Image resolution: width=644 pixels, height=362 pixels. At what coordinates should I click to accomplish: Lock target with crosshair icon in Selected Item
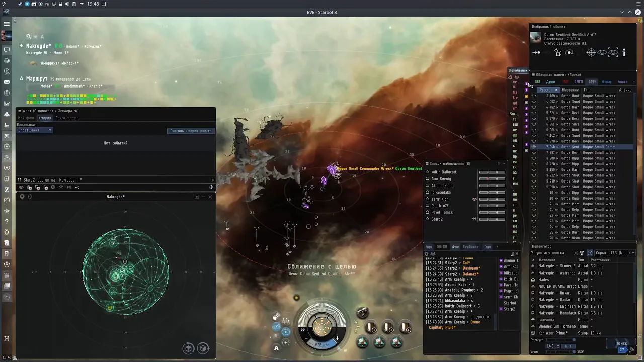click(x=591, y=52)
